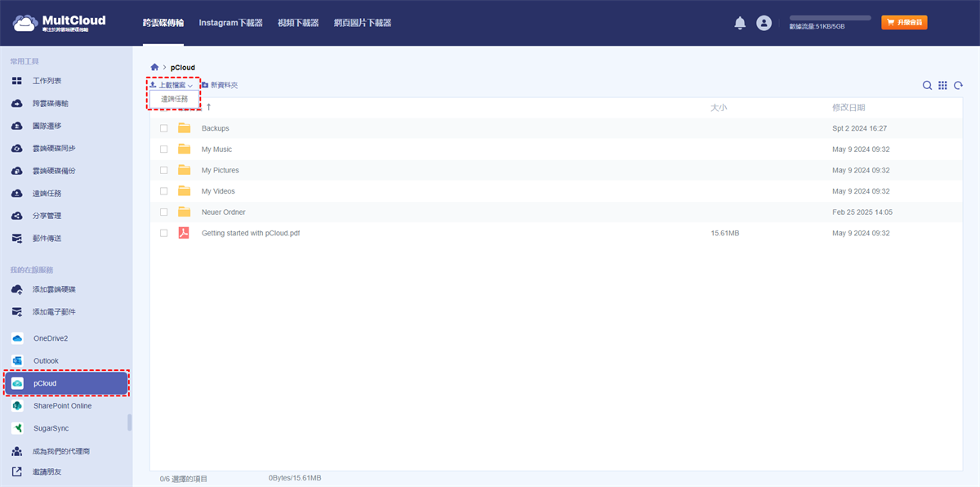Viewport: 980px width, 487px height.
Task: Check the Neuer Ordner folder checkbox
Action: 164,212
